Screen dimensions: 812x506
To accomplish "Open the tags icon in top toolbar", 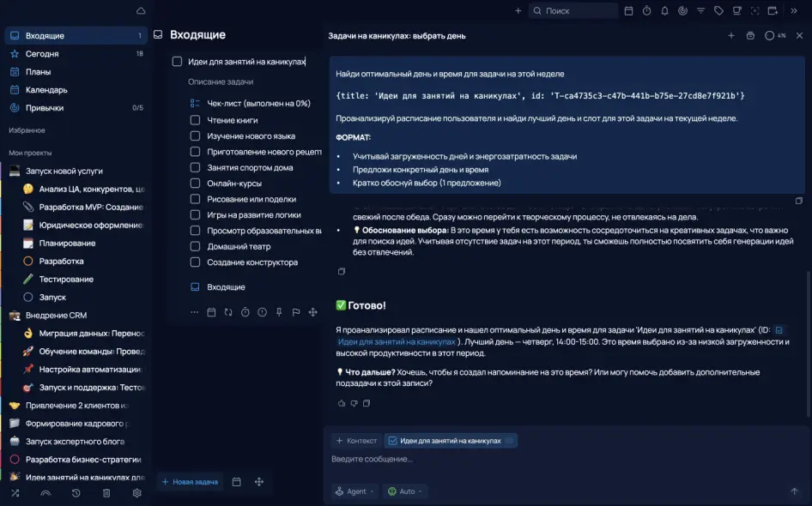I will point(718,11).
